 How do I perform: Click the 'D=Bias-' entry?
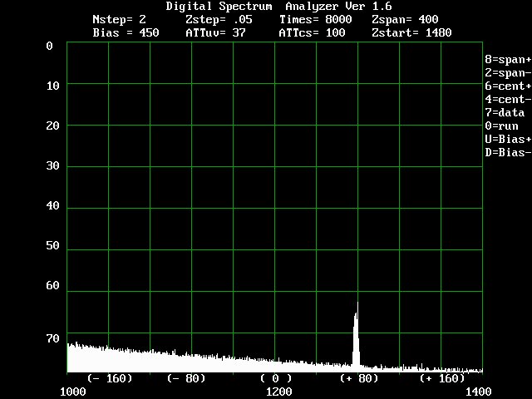point(508,152)
